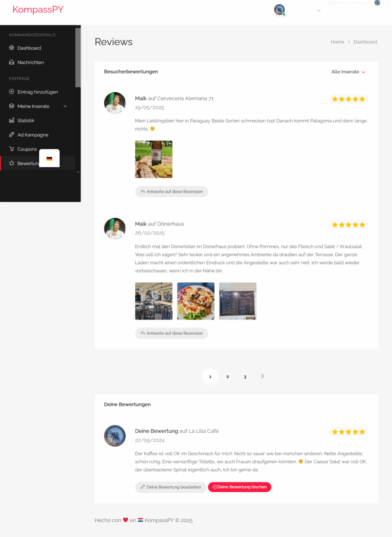Open Ad Kampagne with the rocket icon
392x537 pixels.
[12, 135]
